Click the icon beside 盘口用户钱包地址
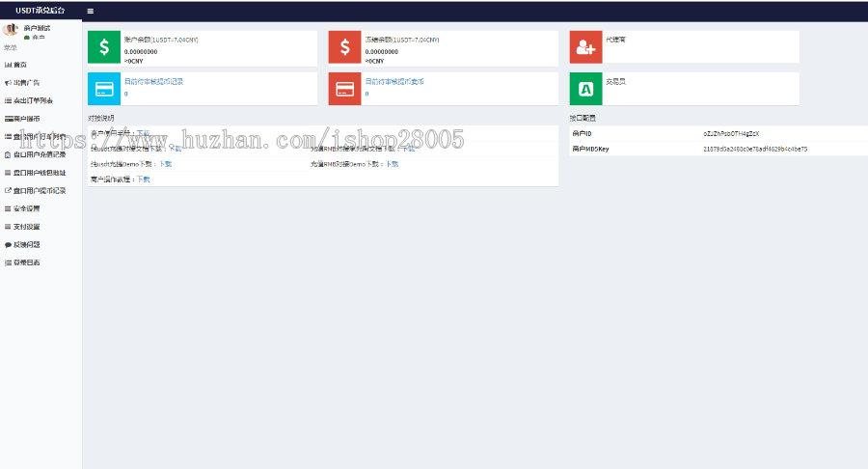The image size is (868, 469). [8, 173]
